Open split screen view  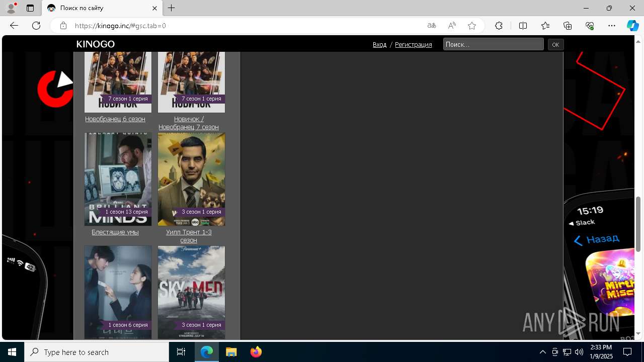point(523,26)
